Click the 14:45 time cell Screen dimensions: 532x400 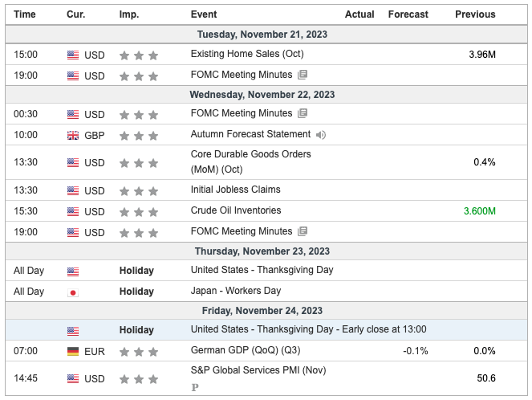tap(26, 378)
